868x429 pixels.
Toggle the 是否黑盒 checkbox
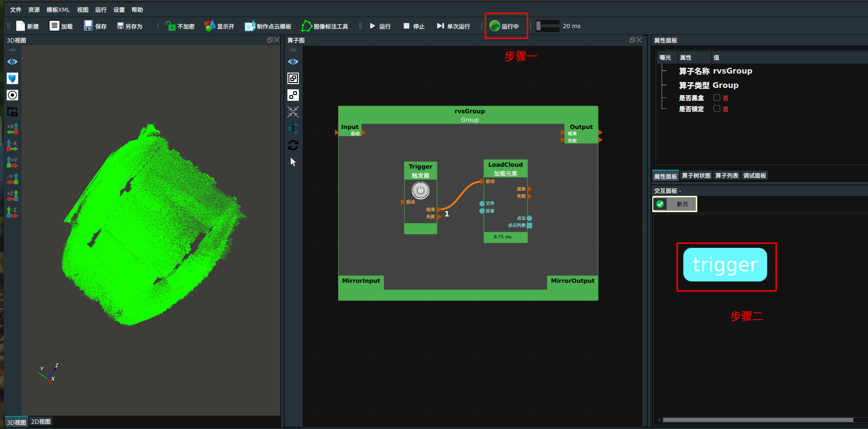pyautogui.click(x=717, y=97)
